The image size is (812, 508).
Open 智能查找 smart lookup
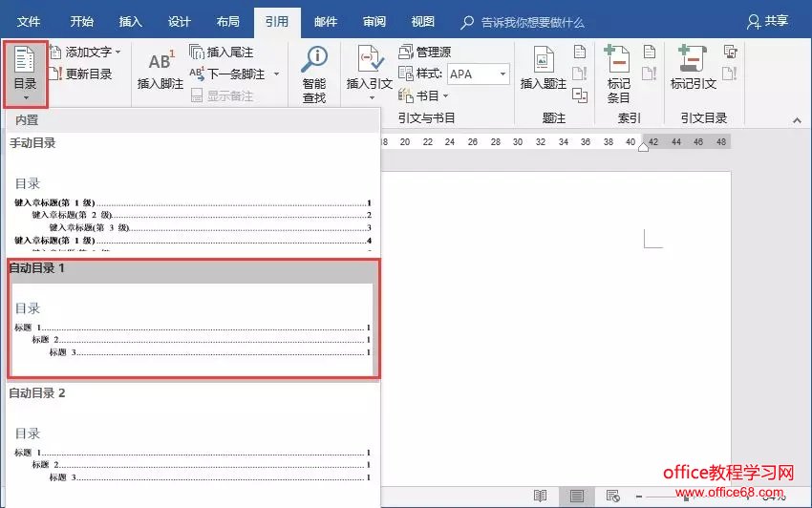(314, 75)
